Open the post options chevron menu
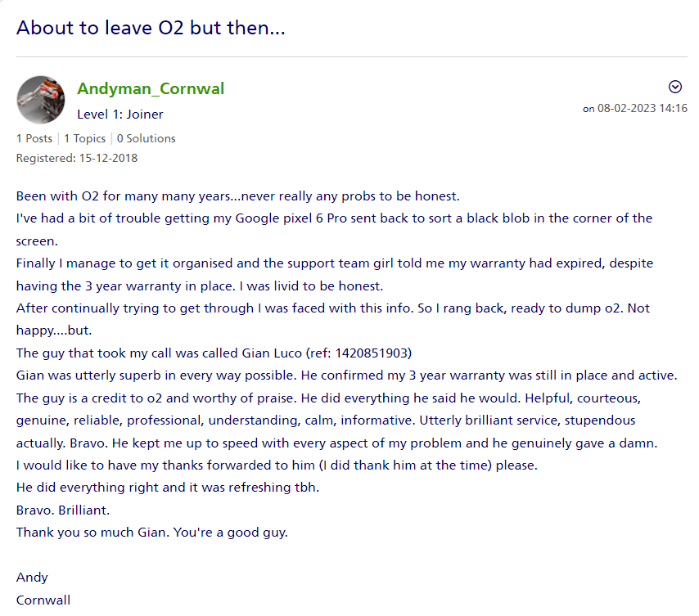The width and height of the screenshot is (699, 616). pyautogui.click(x=675, y=88)
